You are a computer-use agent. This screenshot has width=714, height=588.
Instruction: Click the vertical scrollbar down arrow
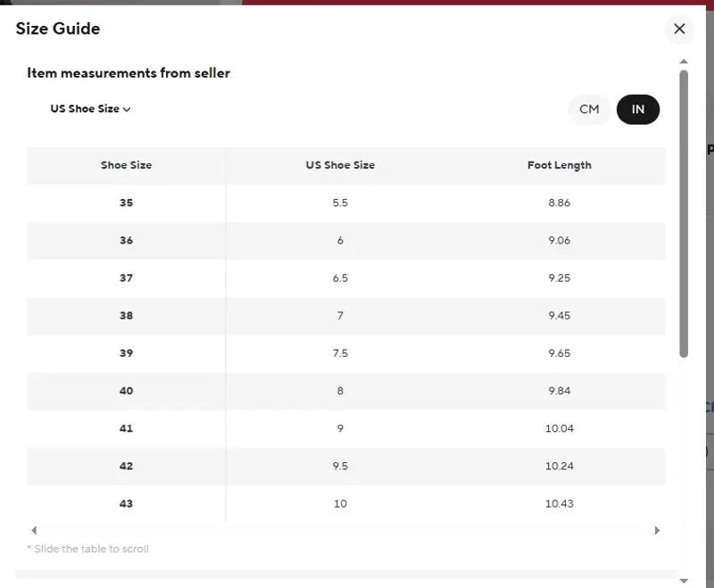click(684, 581)
